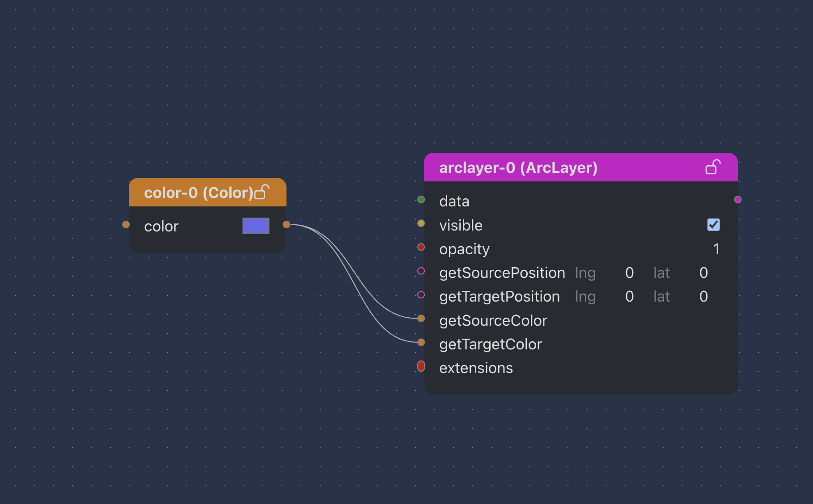Viewport: 813px width, 504px height.
Task: Click the color node's input port
Action: coord(126,224)
